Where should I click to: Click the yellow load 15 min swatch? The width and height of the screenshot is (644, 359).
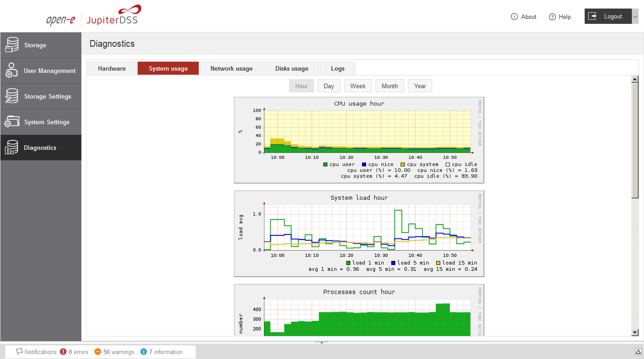click(438, 263)
